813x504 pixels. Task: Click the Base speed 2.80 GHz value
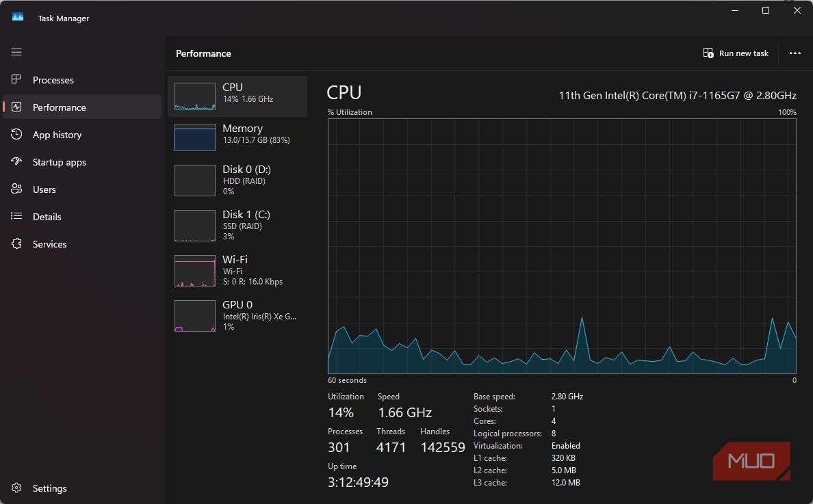[567, 396]
